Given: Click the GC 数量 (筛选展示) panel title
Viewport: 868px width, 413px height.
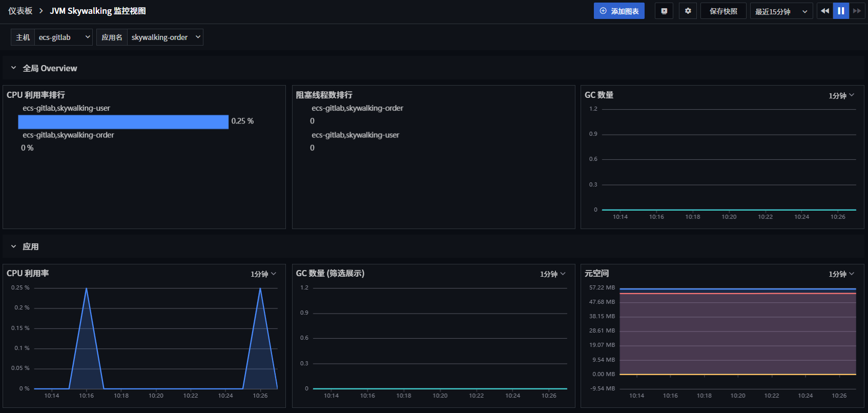Looking at the screenshot, I should 330,273.
